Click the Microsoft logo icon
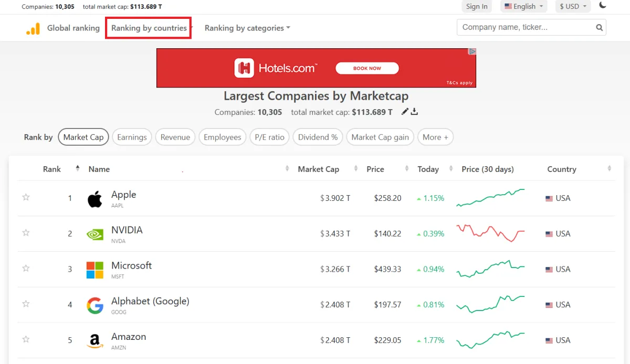630x364 pixels. pyautogui.click(x=95, y=270)
